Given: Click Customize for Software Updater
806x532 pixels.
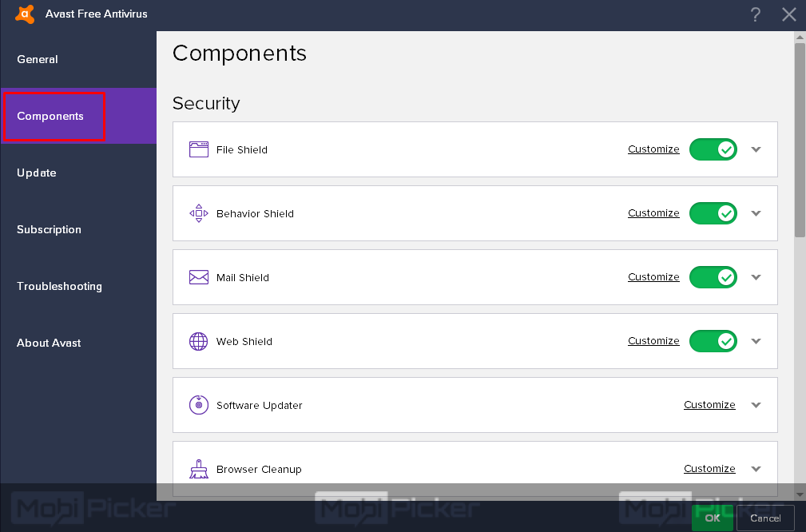Looking at the screenshot, I should tap(709, 404).
